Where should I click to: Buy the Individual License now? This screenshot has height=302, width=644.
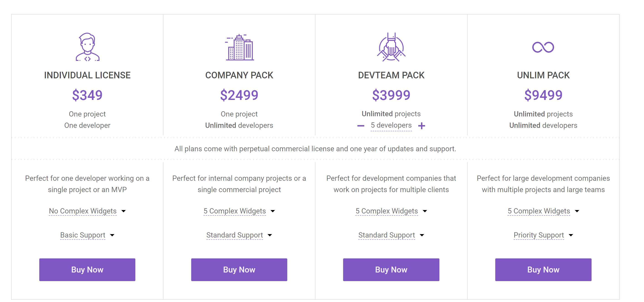point(87,270)
